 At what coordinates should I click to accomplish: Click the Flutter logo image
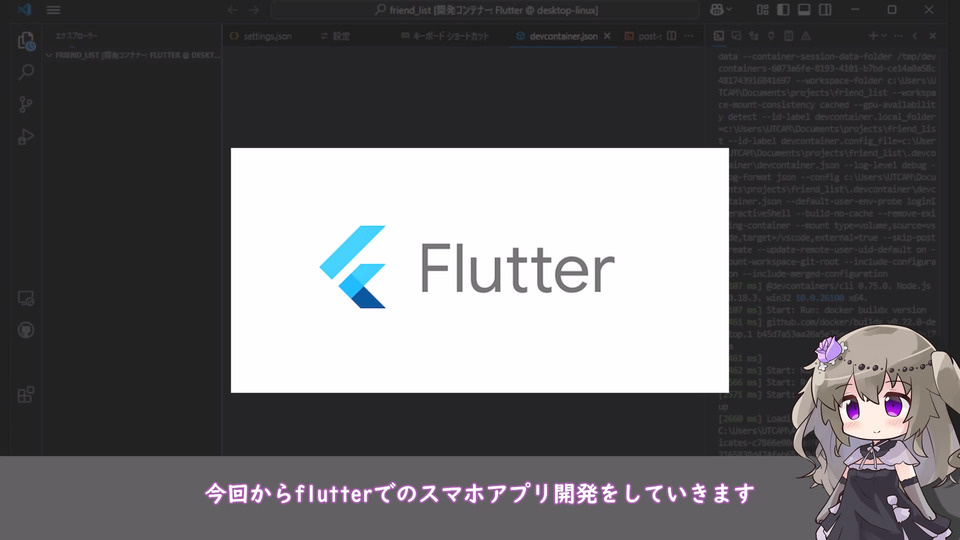pyautogui.click(x=480, y=270)
